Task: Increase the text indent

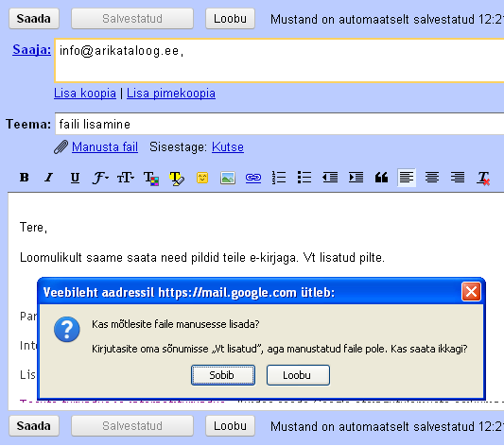Action: (x=356, y=178)
